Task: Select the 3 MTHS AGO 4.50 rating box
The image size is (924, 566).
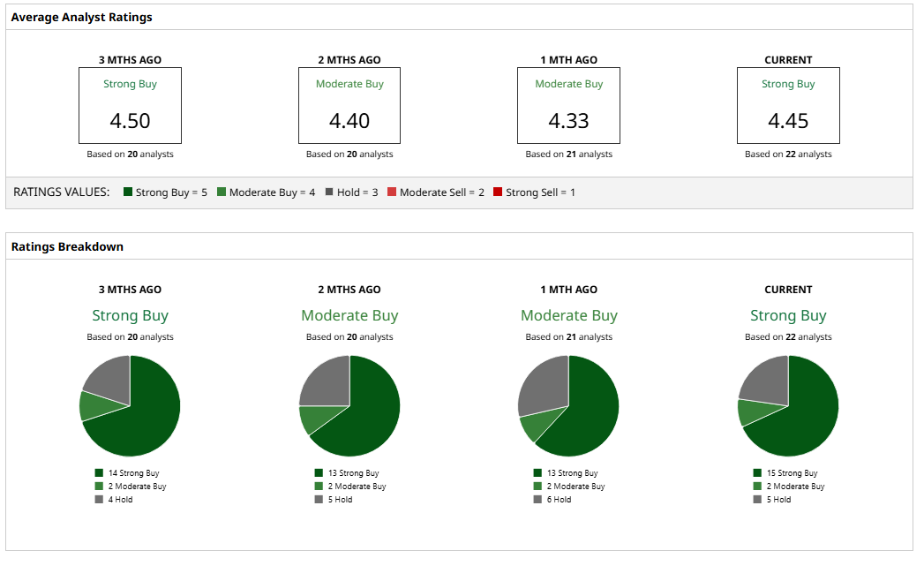Action: coord(131,106)
